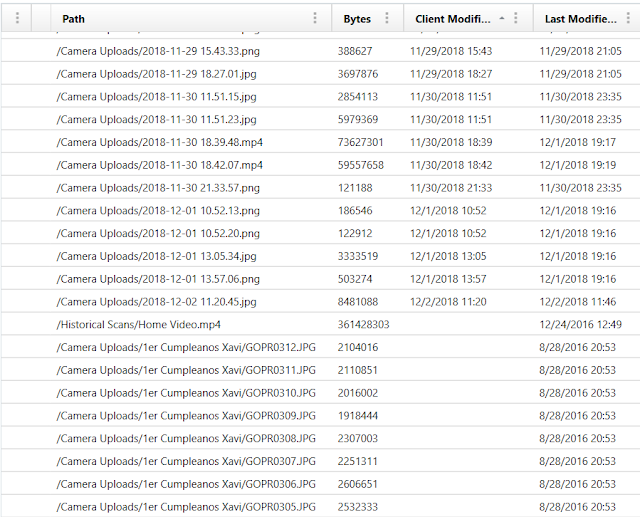
Task: Sort by the Client Modified column header
Action: pyautogui.click(x=453, y=19)
